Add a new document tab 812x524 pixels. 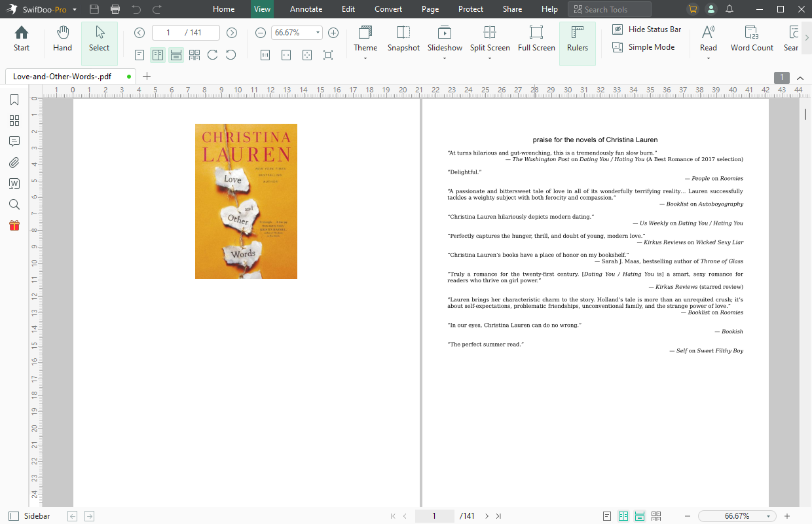coord(147,76)
